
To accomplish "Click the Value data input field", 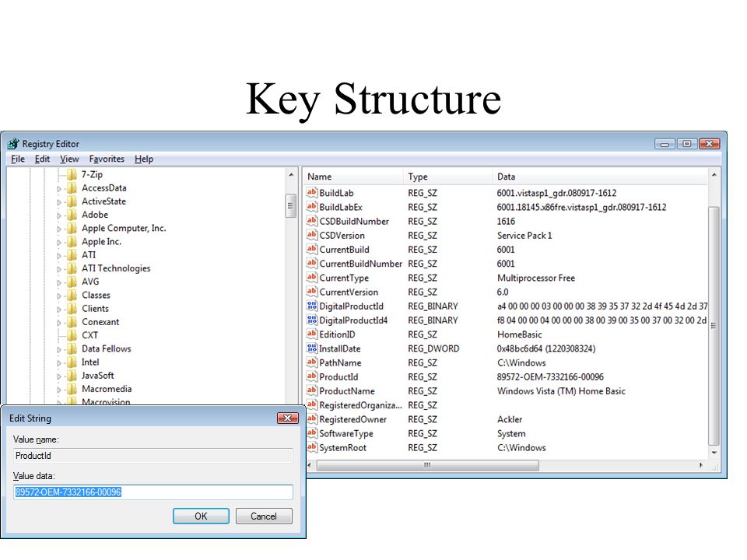I will click(x=153, y=492).
